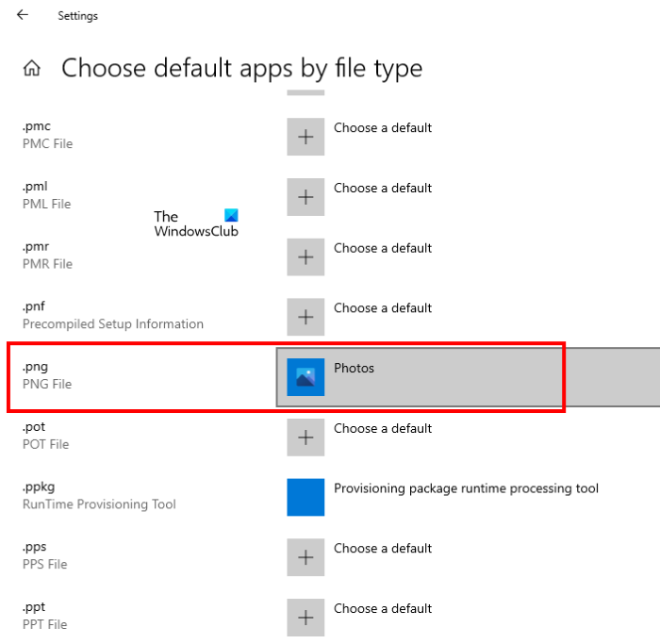Click the plus icon for .pmc
The width and height of the screenshot is (660, 644).
coord(305,137)
